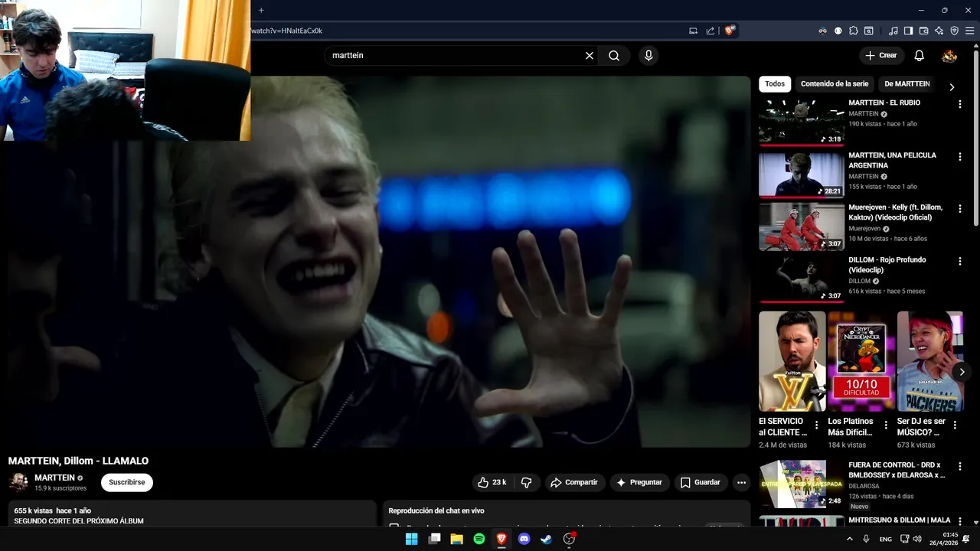The image size is (980, 551).
Task: Click the Compartir button
Action: [574, 483]
